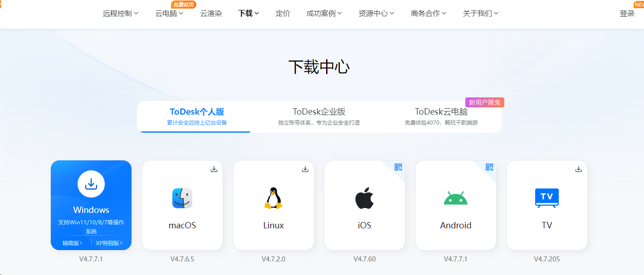644x275 pixels.
Task: Click the Android label text
Action: (456, 225)
